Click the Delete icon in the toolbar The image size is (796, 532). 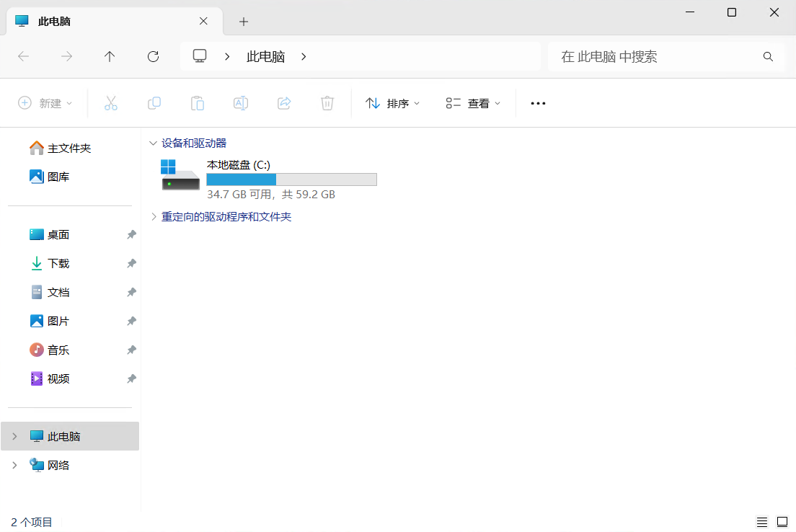[x=327, y=103]
